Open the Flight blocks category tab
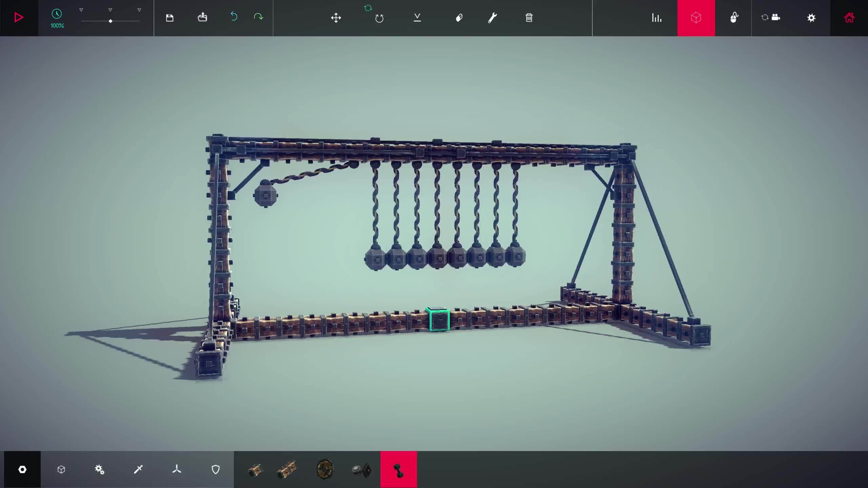This screenshot has height=488, width=868. [x=177, y=469]
